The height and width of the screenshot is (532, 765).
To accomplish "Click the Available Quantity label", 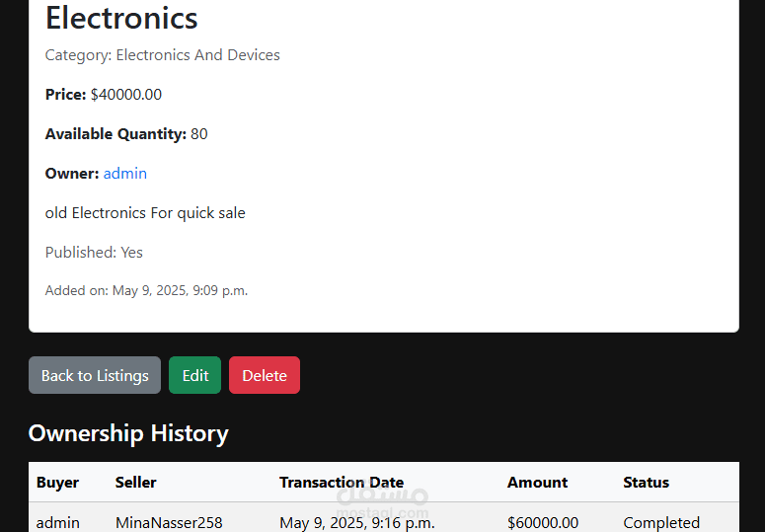I will pyautogui.click(x=115, y=134).
